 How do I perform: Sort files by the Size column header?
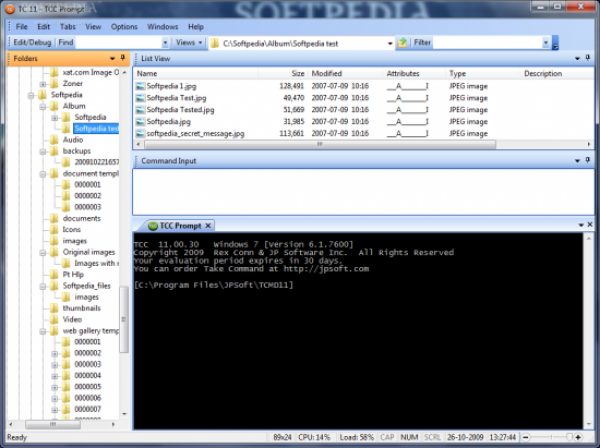[298, 73]
